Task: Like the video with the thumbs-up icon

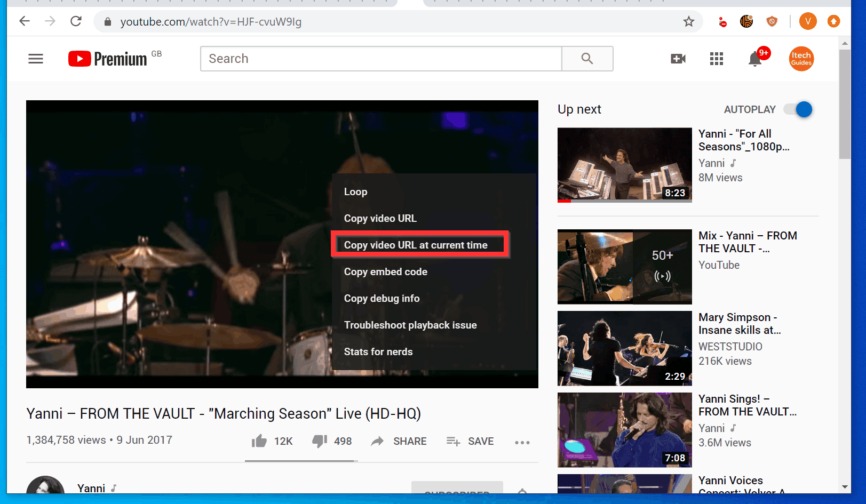Action: [259, 441]
